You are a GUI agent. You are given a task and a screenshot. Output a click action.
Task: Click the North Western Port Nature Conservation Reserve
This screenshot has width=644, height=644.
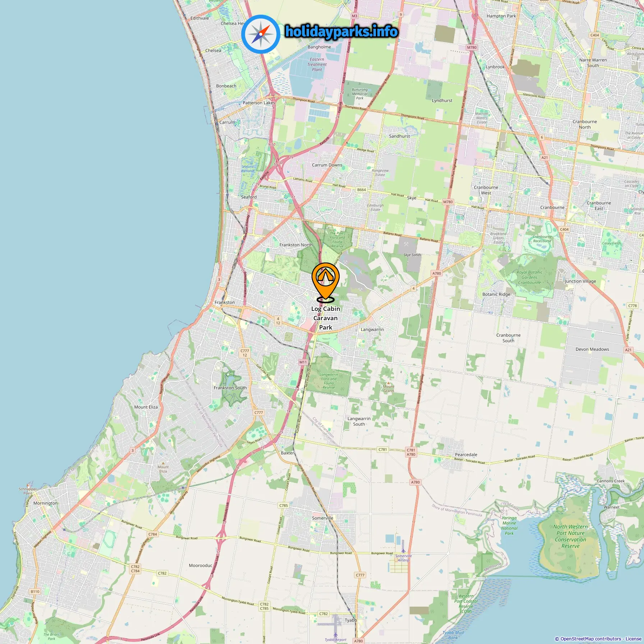pyautogui.click(x=571, y=536)
